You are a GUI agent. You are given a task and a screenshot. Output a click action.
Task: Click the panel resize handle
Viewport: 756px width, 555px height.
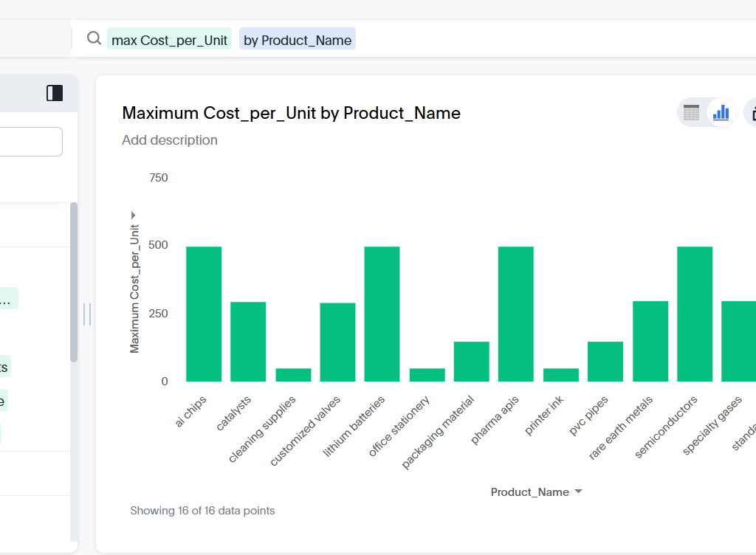(87, 314)
